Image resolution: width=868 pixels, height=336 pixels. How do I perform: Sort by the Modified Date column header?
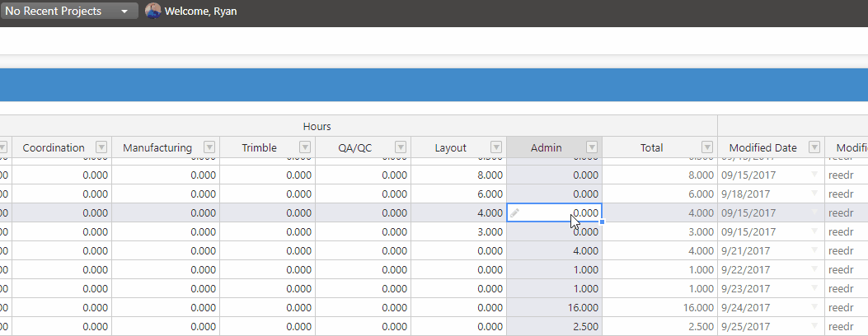762,147
